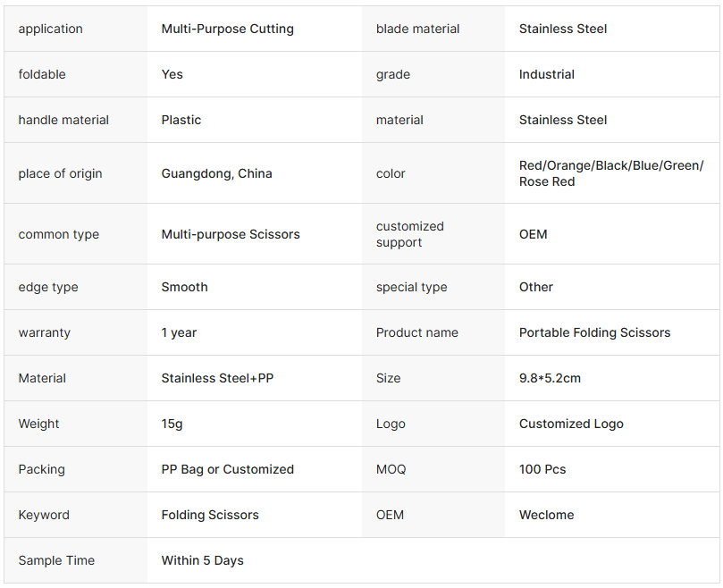Select the 'Customized Logo' value

pos(571,424)
